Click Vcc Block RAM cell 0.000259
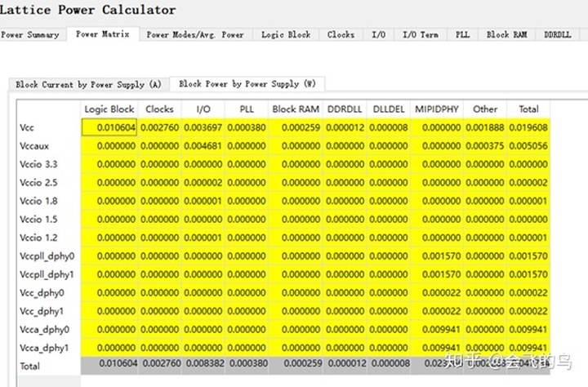Image resolution: width=588 pixels, height=387 pixels. coord(296,127)
